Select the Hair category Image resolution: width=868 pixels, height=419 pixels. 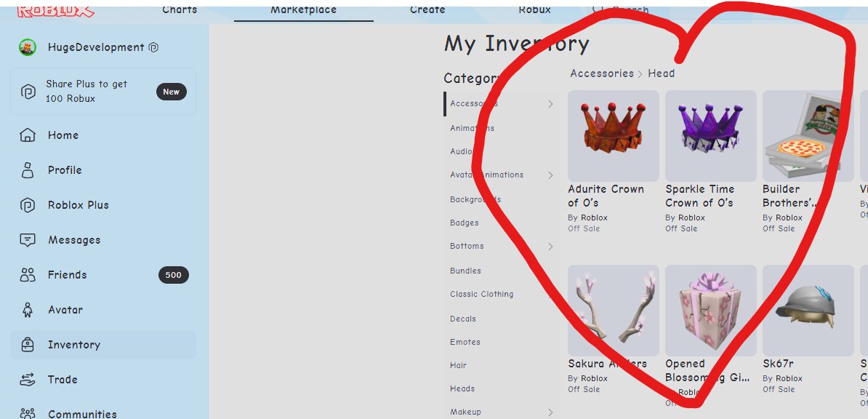pyautogui.click(x=459, y=365)
